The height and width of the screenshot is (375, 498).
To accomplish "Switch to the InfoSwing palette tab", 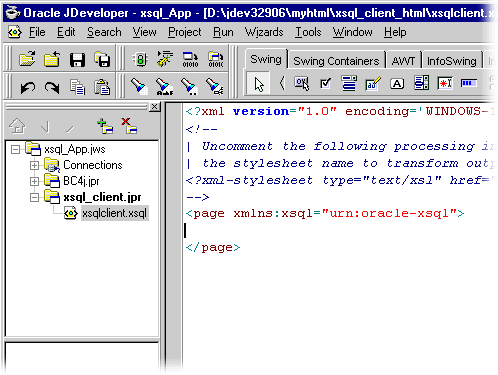I will point(452,61).
